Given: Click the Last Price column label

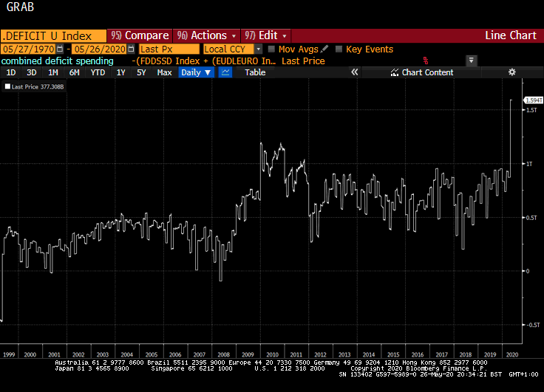Looking at the screenshot, I should click(303, 61).
